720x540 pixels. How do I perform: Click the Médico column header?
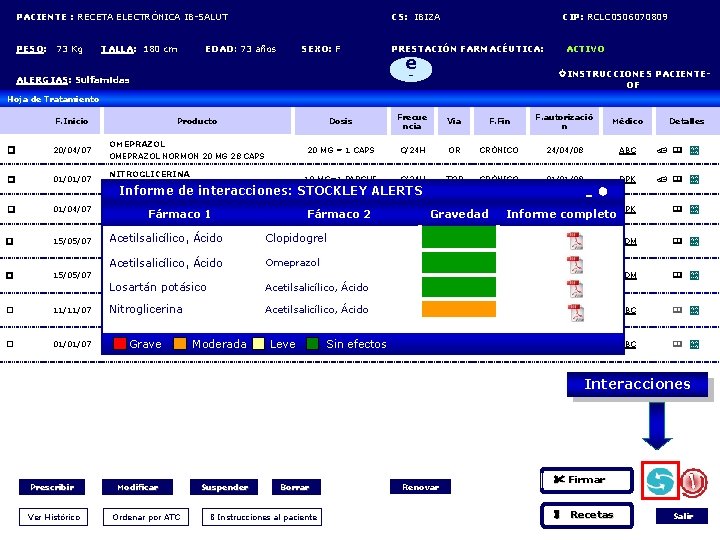[x=628, y=121]
